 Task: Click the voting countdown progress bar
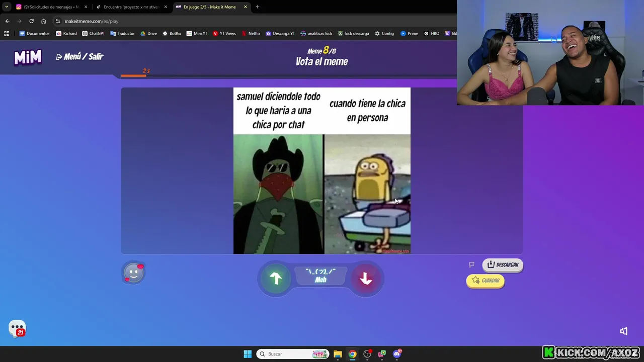[x=288, y=76]
